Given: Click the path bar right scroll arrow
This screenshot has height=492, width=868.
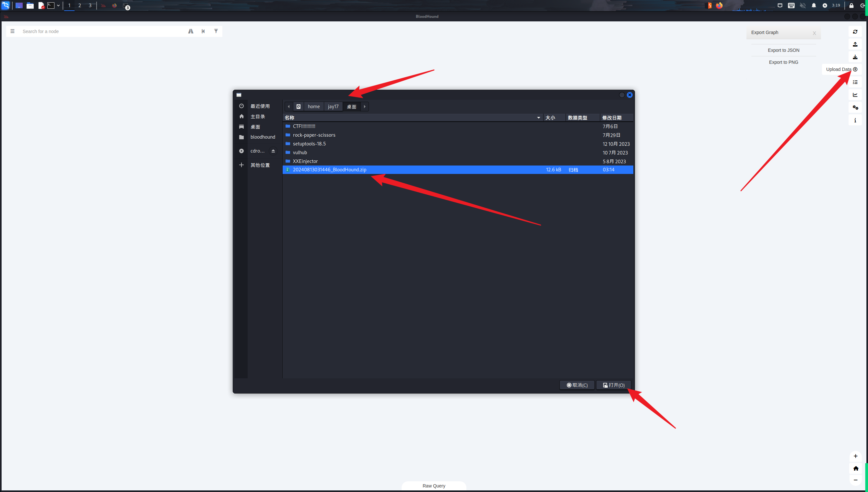Looking at the screenshot, I should [365, 107].
